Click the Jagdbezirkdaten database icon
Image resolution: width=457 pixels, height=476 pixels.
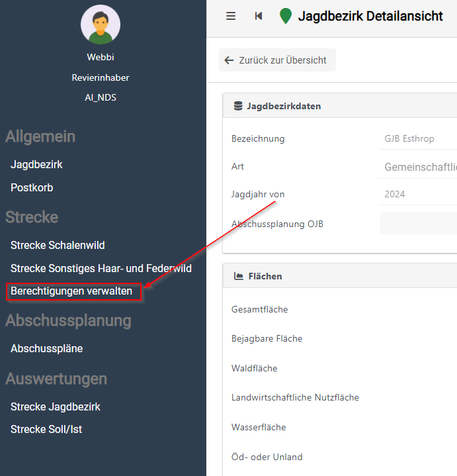point(237,106)
